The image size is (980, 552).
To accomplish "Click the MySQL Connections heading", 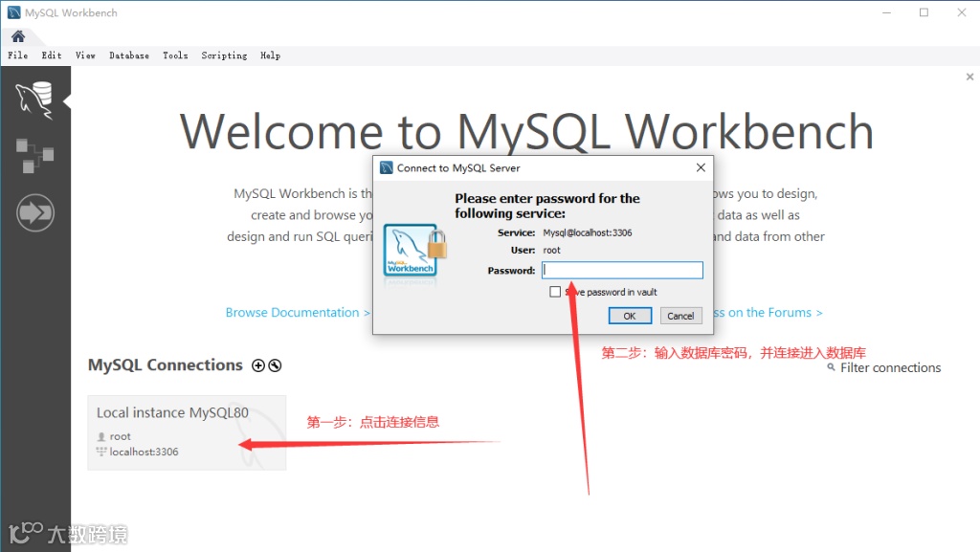I will pyautogui.click(x=165, y=365).
